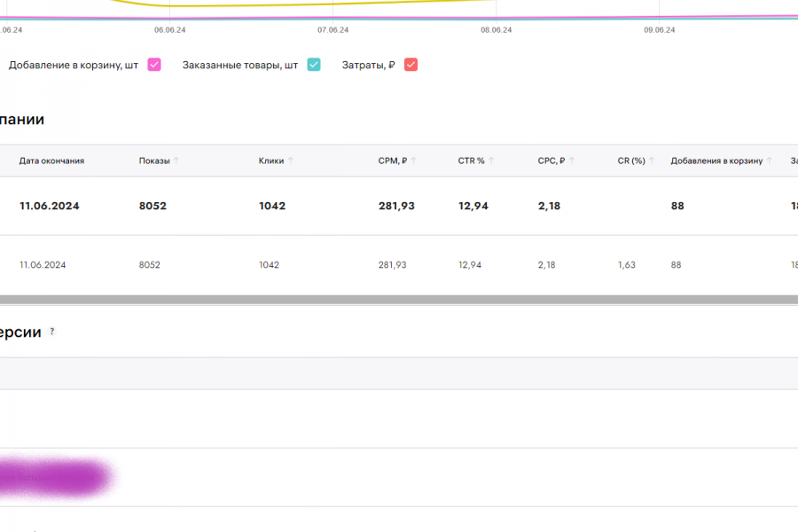This screenshot has height=532, width=798.
Task: Sort table by CPM arrow icon
Action: pos(414,160)
